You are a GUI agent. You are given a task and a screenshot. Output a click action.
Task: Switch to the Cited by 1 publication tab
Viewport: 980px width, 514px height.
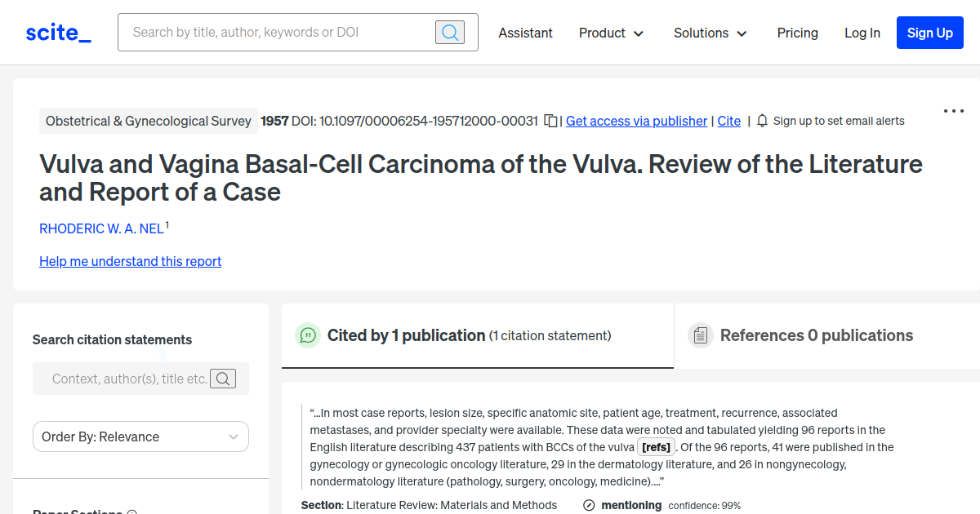tap(406, 335)
